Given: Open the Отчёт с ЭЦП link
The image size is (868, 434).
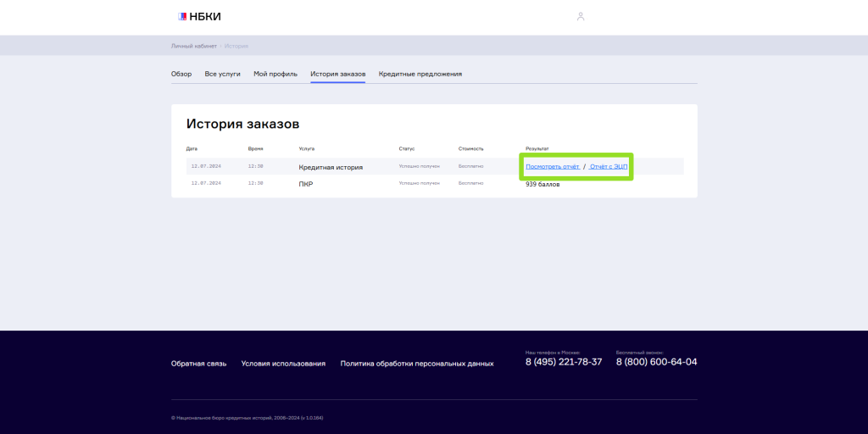Looking at the screenshot, I should click(609, 167).
